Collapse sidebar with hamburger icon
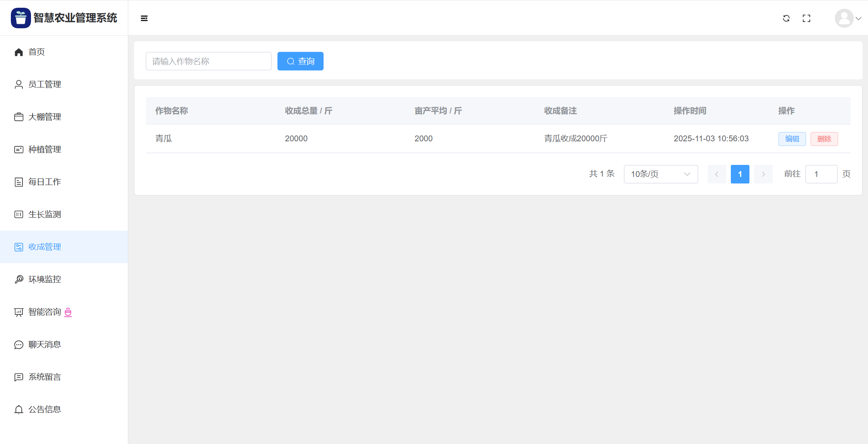 [144, 18]
